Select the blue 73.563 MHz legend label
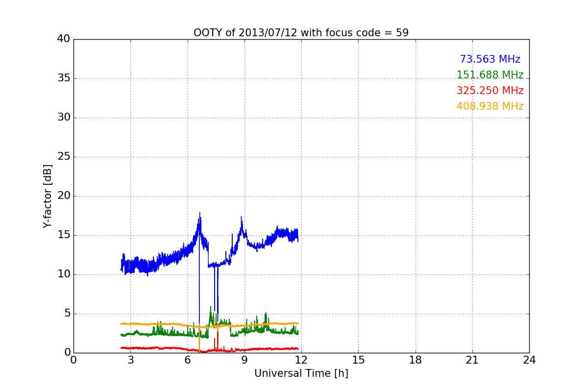This screenshot has height=392, width=588. coord(490,59)
